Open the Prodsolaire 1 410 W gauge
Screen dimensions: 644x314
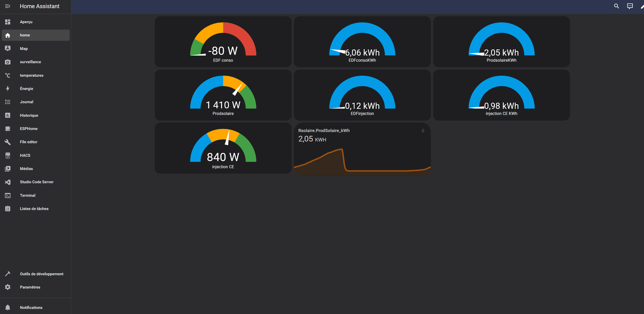[223, 95]
